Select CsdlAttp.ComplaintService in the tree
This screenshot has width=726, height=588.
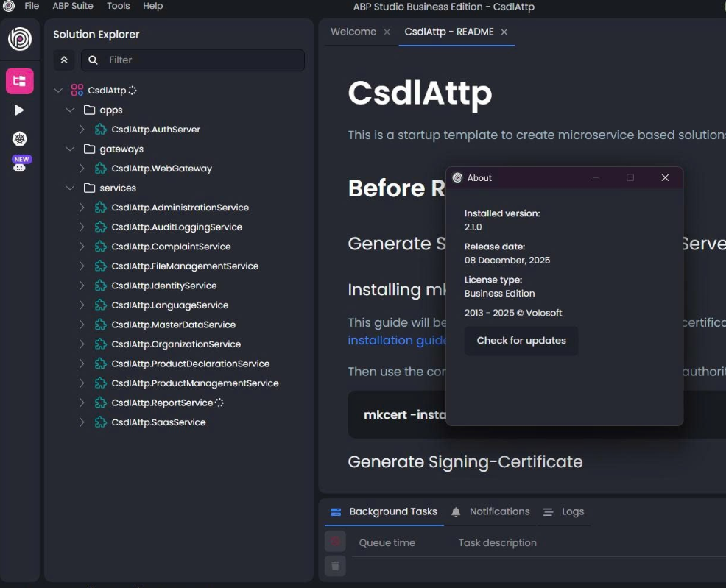click(171, 247)
